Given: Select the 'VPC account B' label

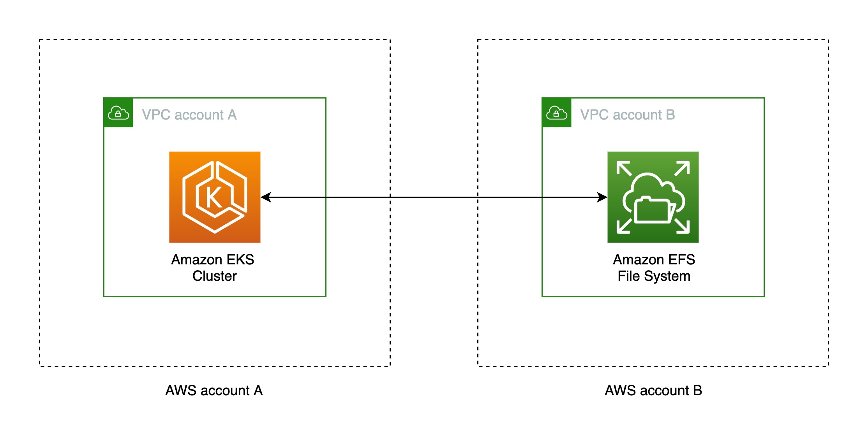Looking at the screenshot, I should 628,115.
